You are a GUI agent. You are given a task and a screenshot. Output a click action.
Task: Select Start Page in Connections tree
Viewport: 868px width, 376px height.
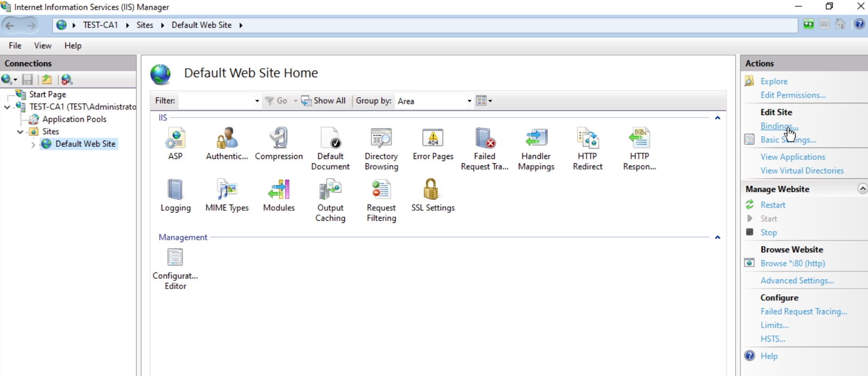coord(47,94)
